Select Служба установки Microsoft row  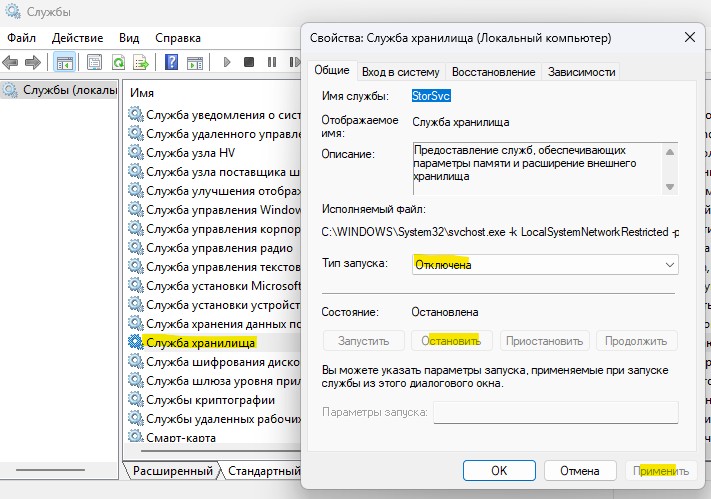(x=214, y=286)
